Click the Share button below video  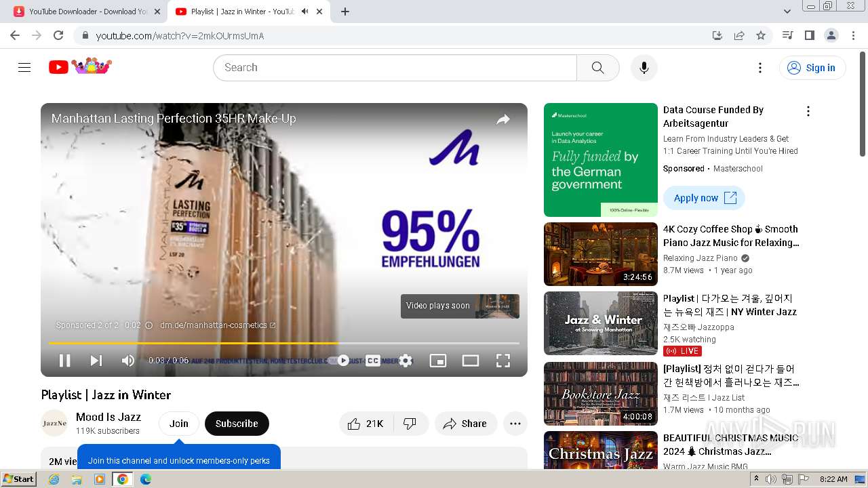pos(466,424)
